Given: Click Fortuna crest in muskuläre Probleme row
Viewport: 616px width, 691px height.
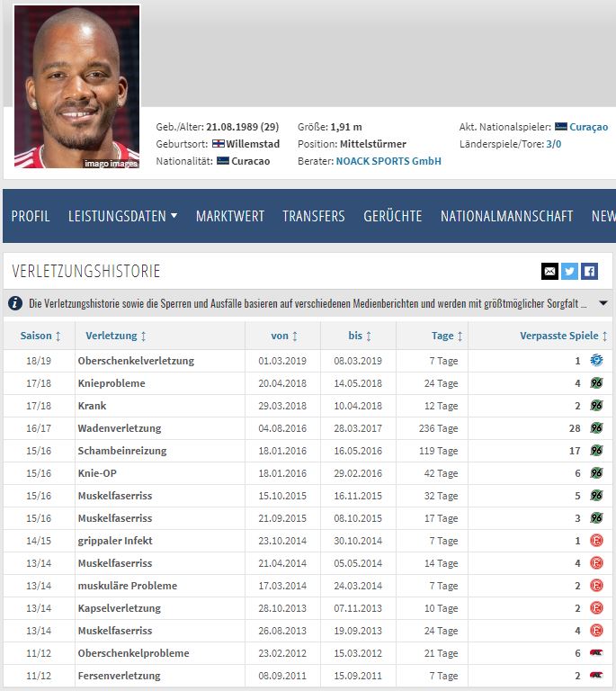Looking at the screenshot, I should point(596,585).
